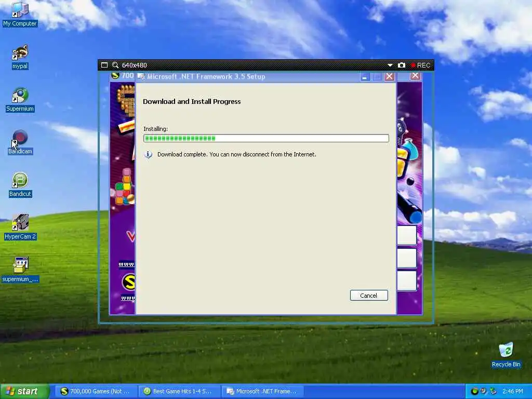This screenshot has width=532, height=399.
Task: Click the info icon beside download complete message
Action: pyautogui.click(x=148, y=155)
